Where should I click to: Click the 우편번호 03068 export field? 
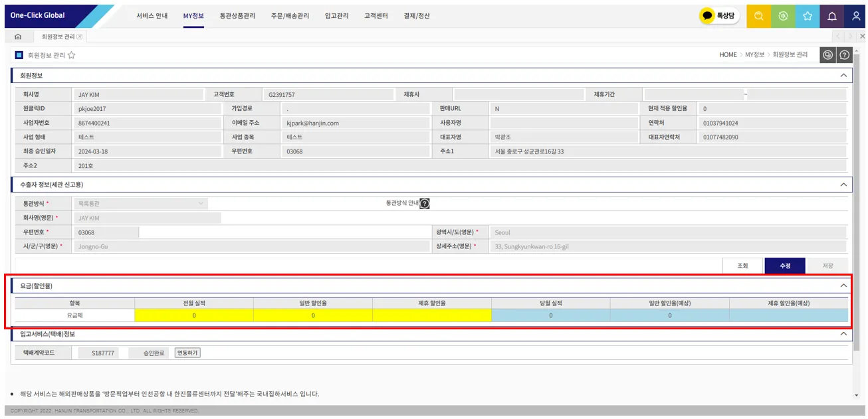pos(106,232)
